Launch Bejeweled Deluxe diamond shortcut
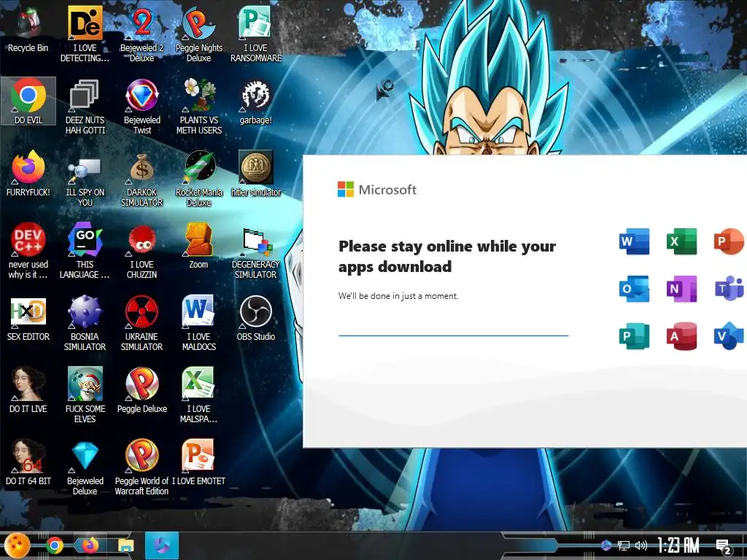Screen dimensions: 747x560 click(x=85, y=467)
